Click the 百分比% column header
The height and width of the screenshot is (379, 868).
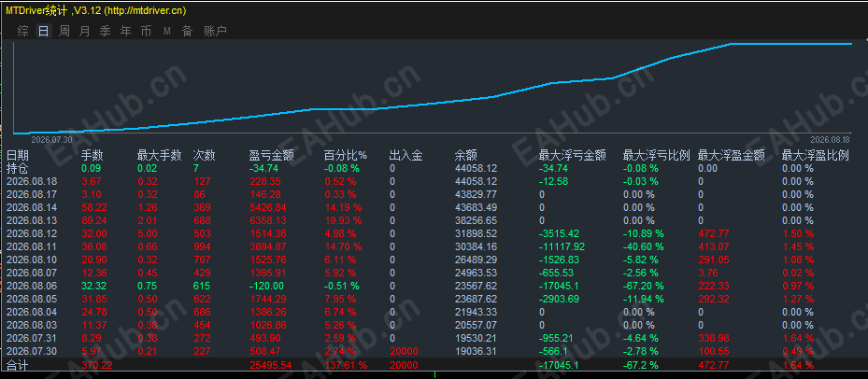[x=346, y=156]
